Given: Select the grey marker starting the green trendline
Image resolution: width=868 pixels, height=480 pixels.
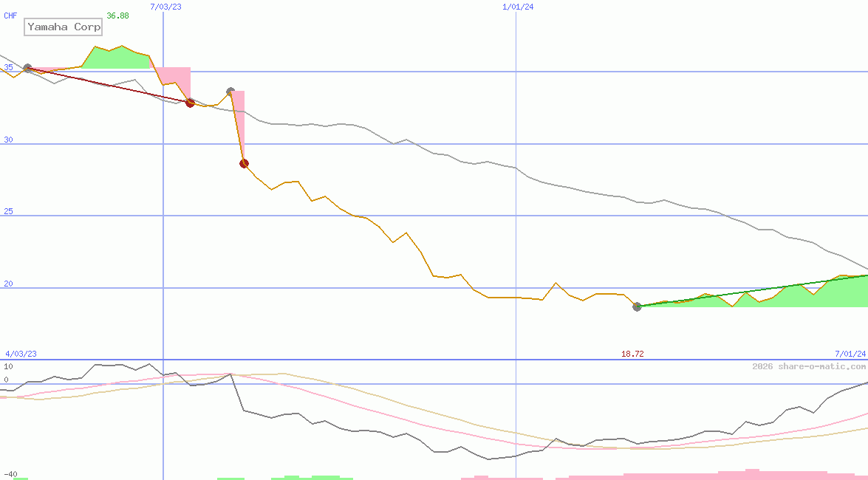Looking at the screenshot, I should pyautogui.click(x=637, y=306).
